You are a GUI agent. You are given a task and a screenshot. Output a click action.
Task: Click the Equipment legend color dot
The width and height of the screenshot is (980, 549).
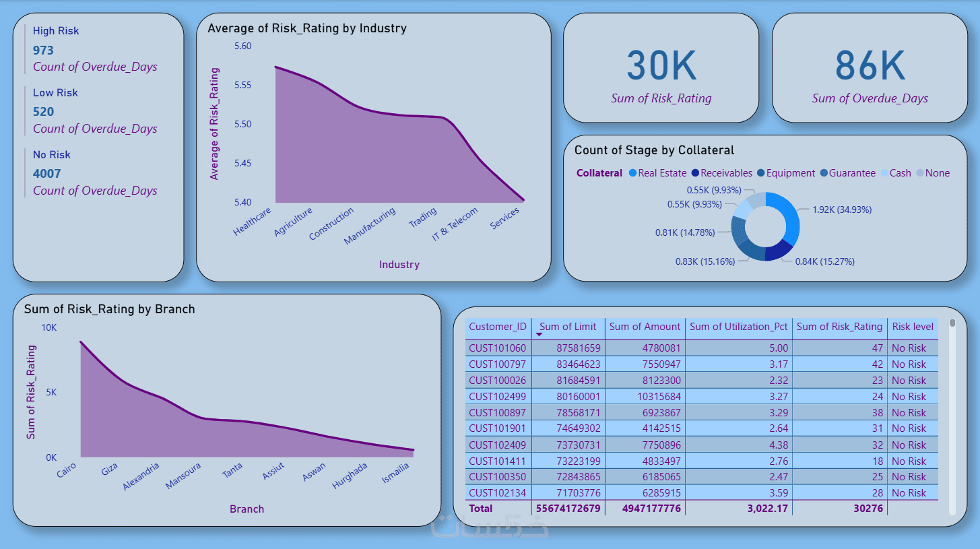[760, 173]
